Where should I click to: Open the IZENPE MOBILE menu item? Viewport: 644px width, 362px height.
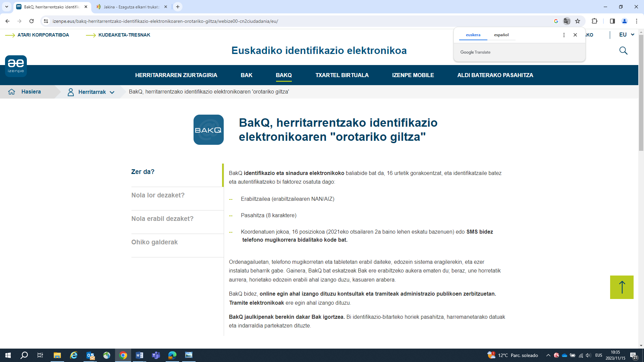click(x=413, y=75)
